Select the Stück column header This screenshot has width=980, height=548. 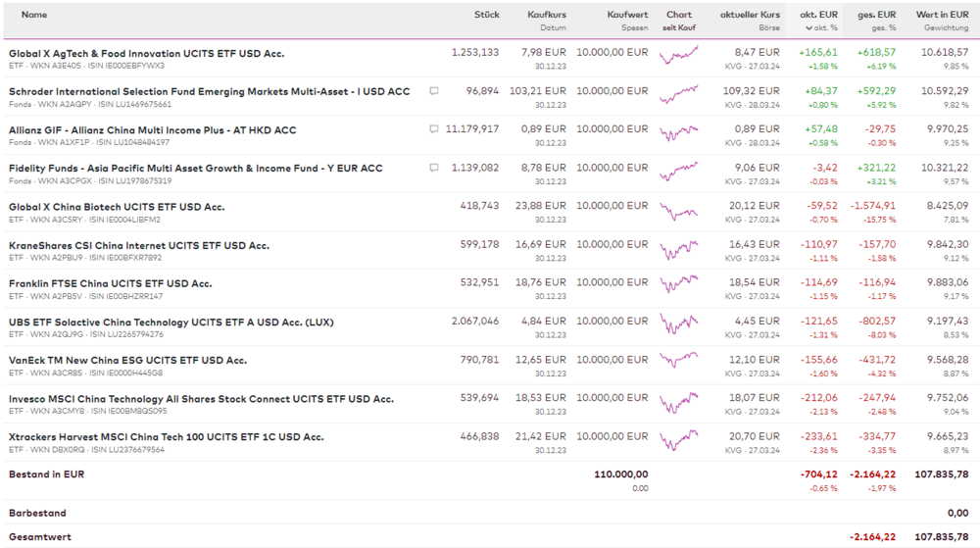pos(486,15)
